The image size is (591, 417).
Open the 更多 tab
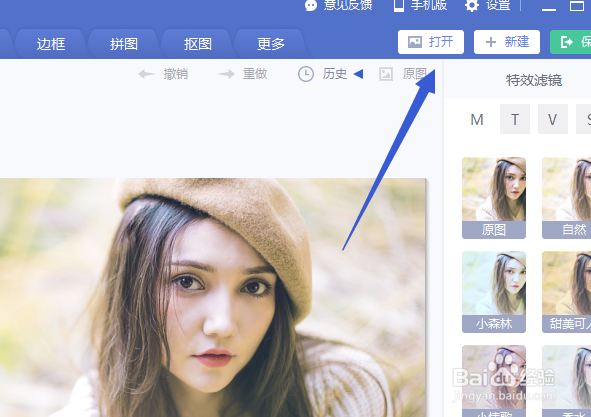click(271, 44)
